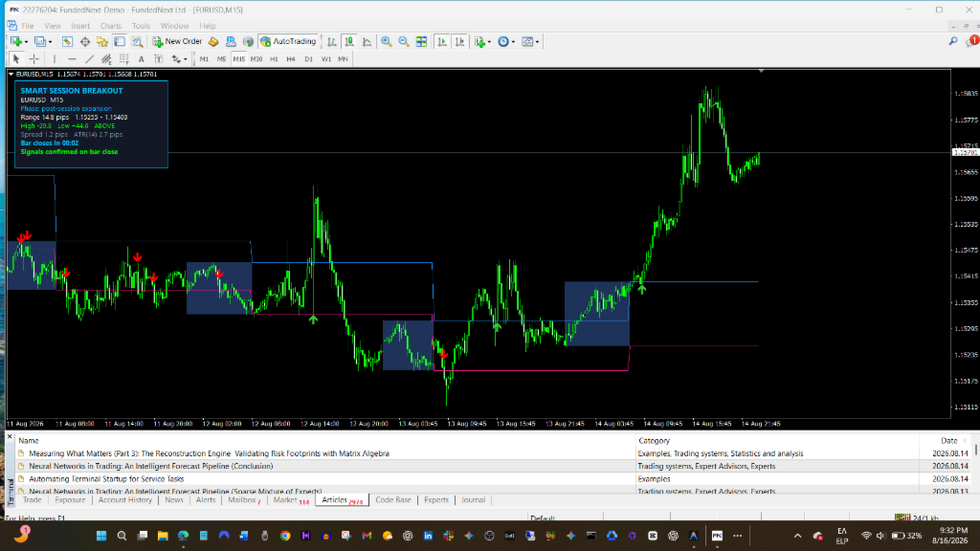Select the Crosshair tool
Screen dimensions: 980x551
pyautogui.click(x=33, y=58)
